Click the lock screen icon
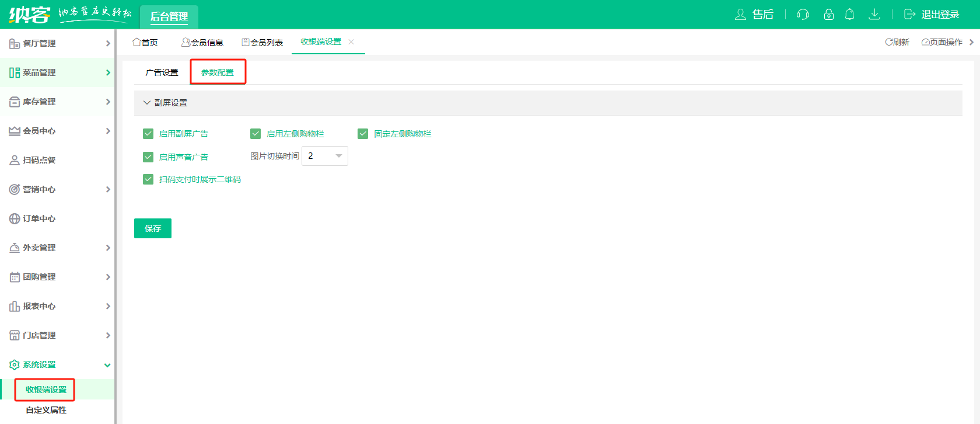Screen dimensions: 980x424 coord(828,15)
